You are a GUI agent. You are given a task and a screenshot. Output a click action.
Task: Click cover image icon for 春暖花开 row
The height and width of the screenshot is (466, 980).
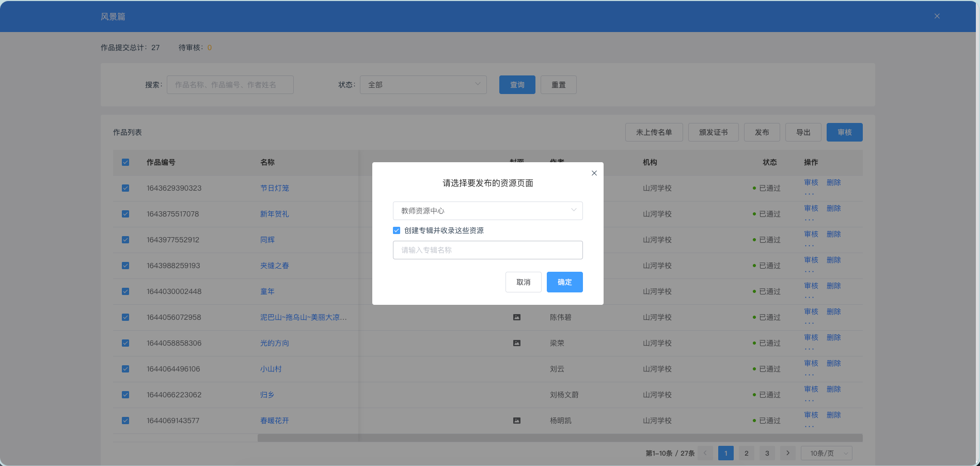pos(516,421)
